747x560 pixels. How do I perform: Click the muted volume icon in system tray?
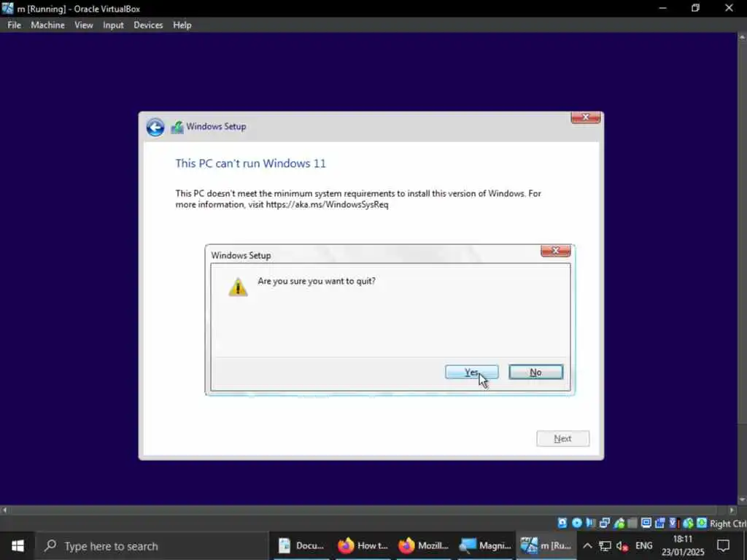622,545
